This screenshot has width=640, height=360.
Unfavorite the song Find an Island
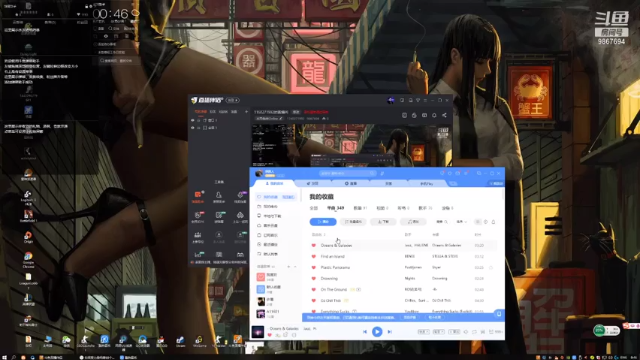point(313,256)
